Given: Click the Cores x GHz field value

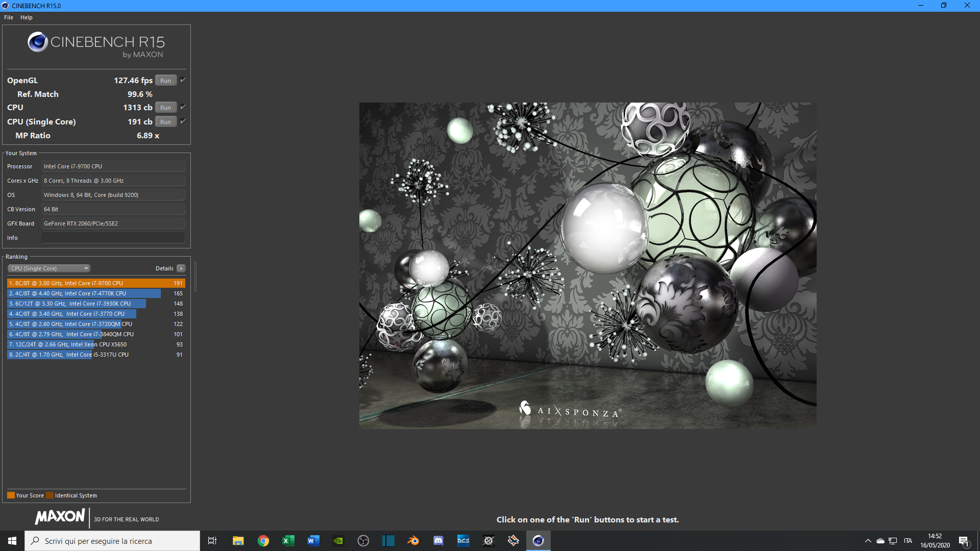Looking at the screenshot, I should (113, 181).
